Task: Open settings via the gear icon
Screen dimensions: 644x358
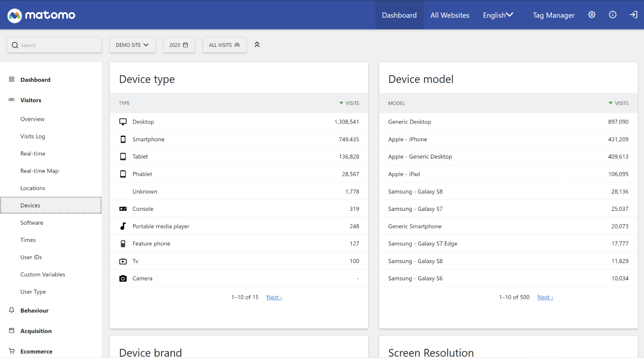Action: point(592,15)
